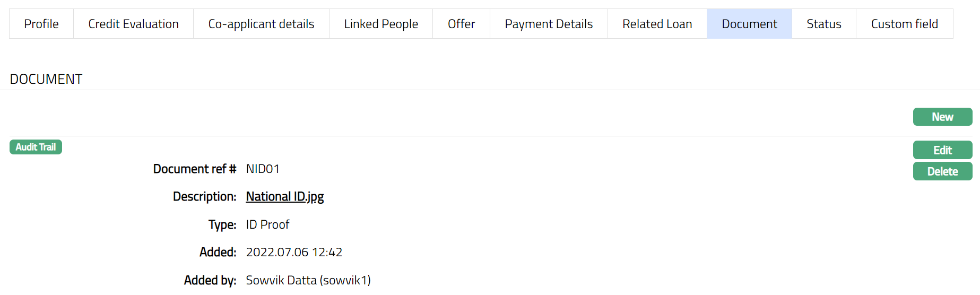The height and width of the screenshot is (295, 980).
Task: Switch to the Related Loan tab
Action: tap(657, 24)
